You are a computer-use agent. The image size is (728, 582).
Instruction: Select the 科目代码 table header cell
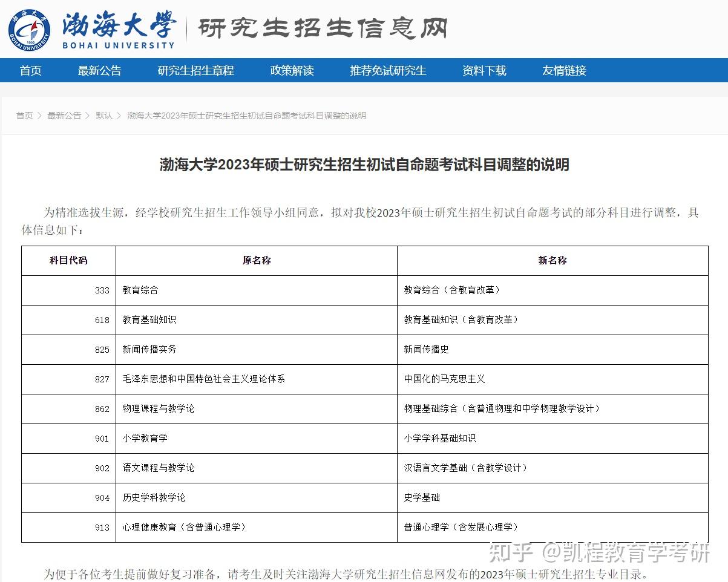[x=68, y=260]
